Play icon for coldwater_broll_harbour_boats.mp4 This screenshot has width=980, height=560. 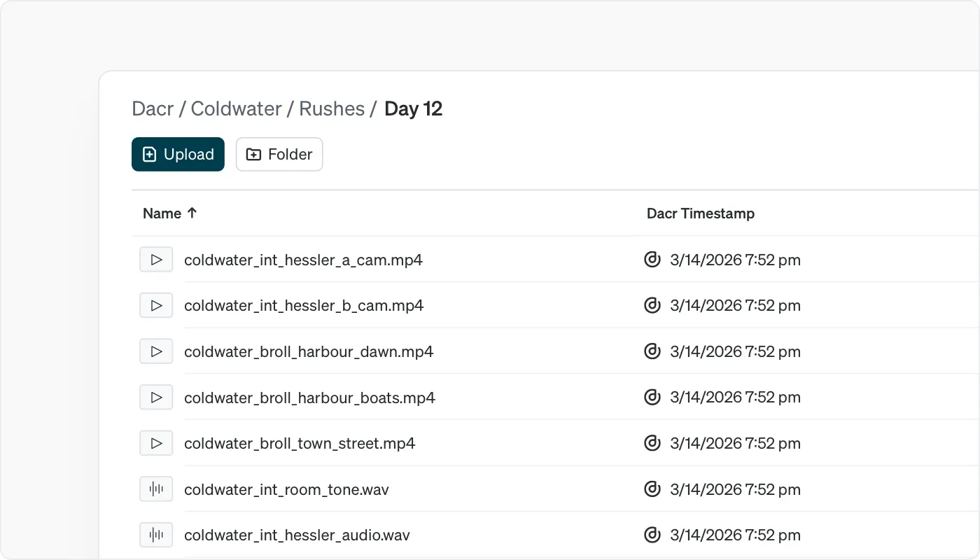(x=156, y=398)
